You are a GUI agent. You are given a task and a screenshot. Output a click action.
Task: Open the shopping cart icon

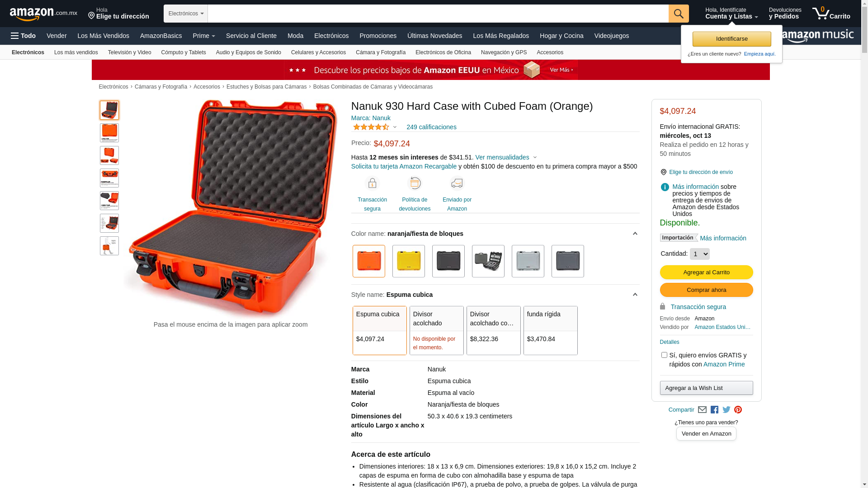[831, 14]
